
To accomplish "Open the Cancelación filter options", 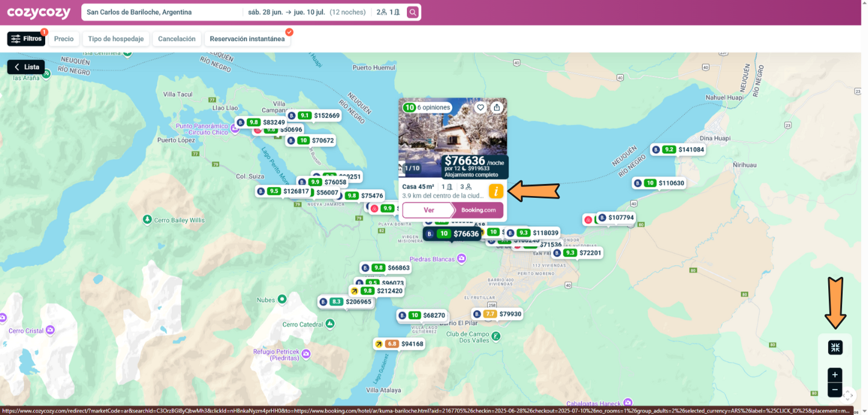I will (x=177, y=39).
